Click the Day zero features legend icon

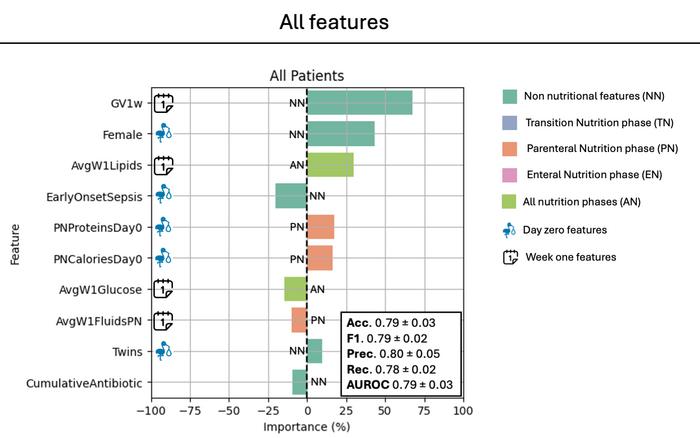(509, 230)
